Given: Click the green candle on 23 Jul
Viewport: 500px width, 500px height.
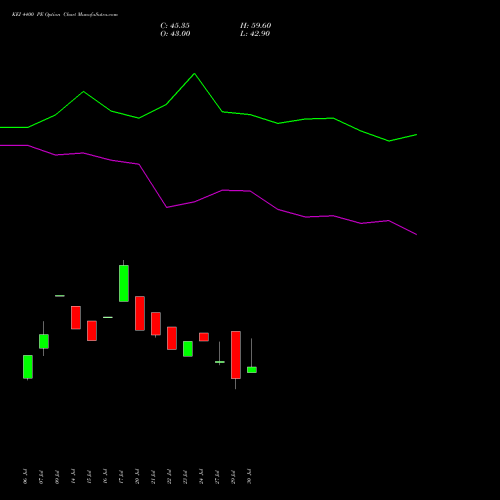Looking at the screenshot, I should click(188, 349).
